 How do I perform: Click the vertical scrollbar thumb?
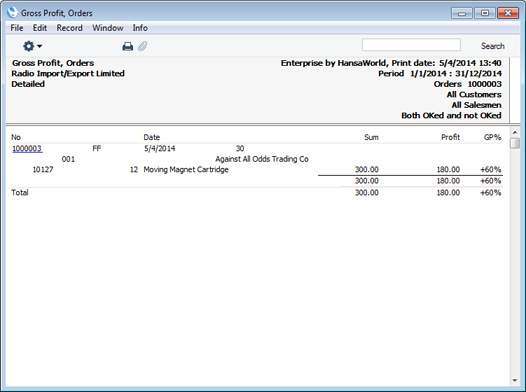point(515,143)
